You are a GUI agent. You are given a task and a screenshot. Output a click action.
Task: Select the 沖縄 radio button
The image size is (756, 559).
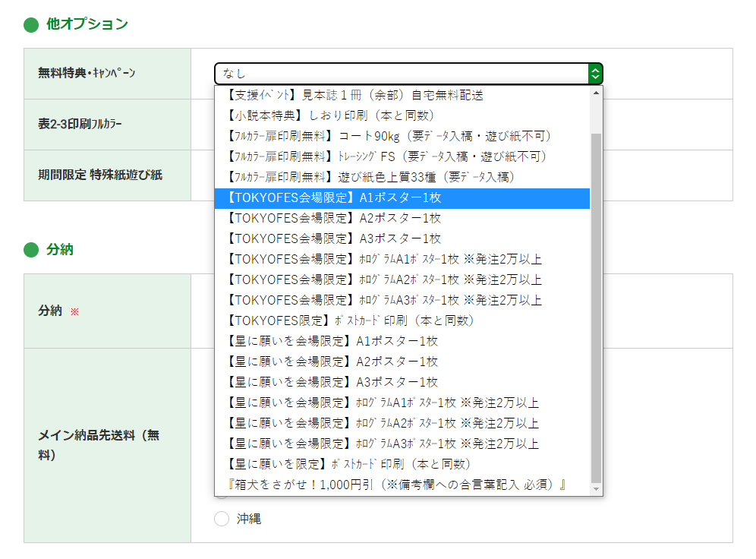click(222, 519)
